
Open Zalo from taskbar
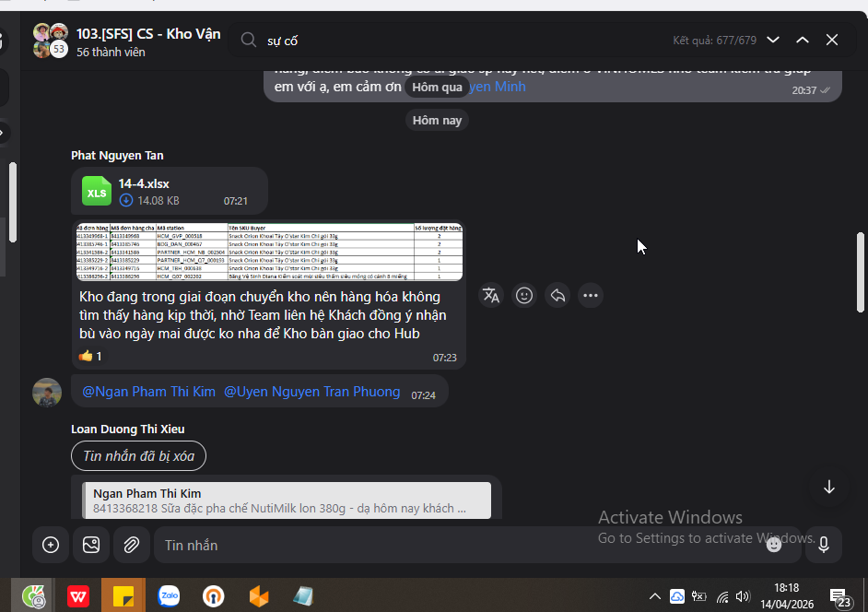click(169, 596)
